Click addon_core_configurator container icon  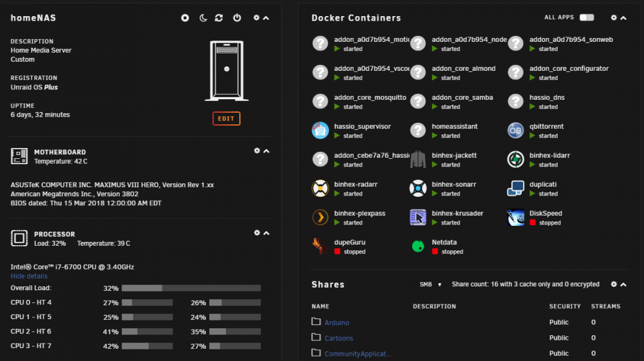click(515, 72)
